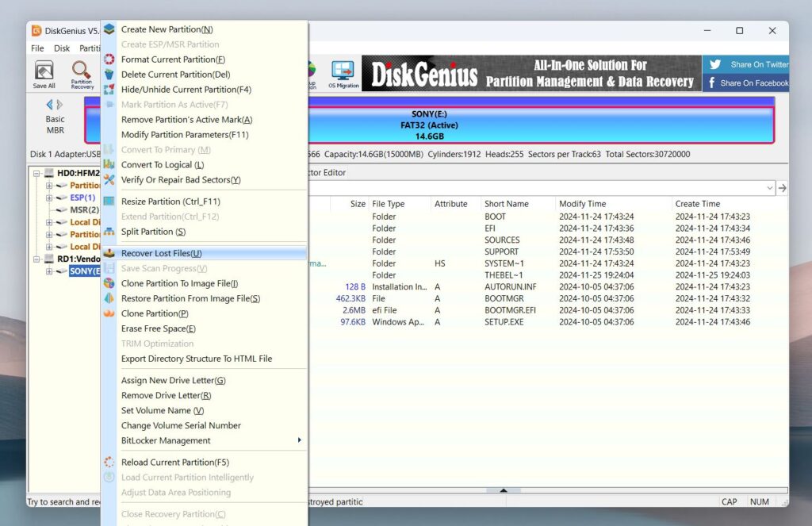Click the go arrow beside the path box
812x526 pixels.
coord(781,187)
